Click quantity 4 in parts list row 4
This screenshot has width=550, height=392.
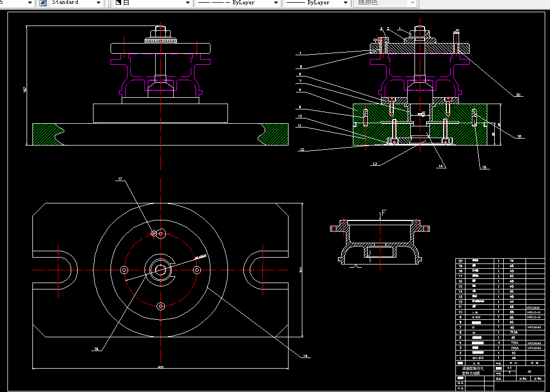[498, 343]
